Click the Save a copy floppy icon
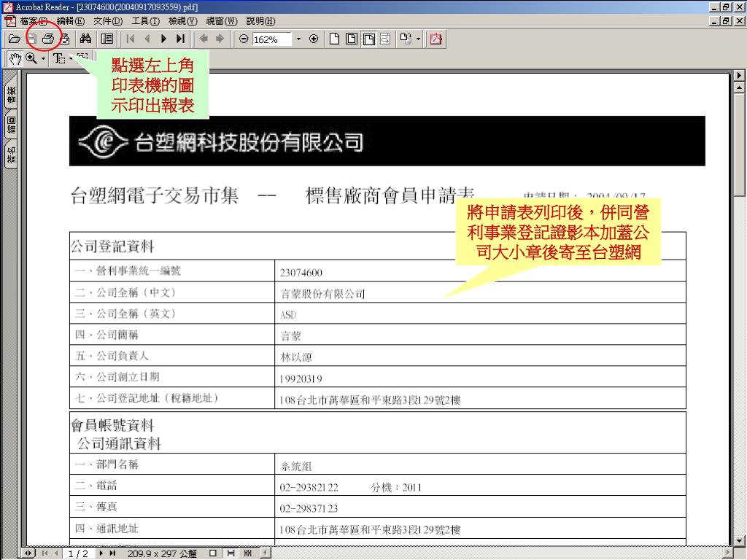 (31, 39)
